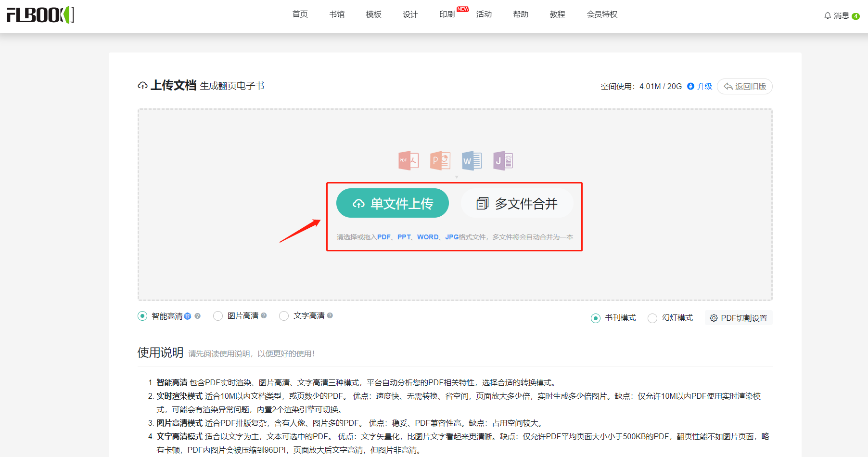Viewport: 868px width, 457px height.
Task: Click the help icon beside 智能高清
Action: pyautogui.click(x=197, y=316)
